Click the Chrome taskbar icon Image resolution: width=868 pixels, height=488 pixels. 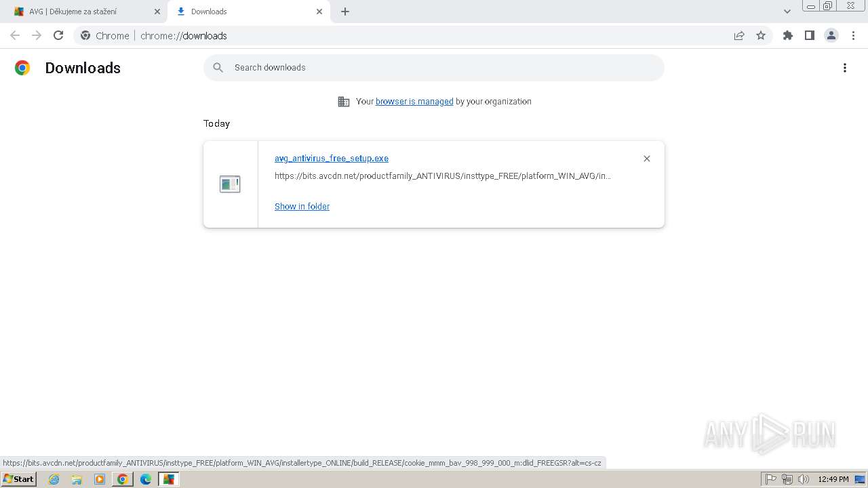(123, 479)
